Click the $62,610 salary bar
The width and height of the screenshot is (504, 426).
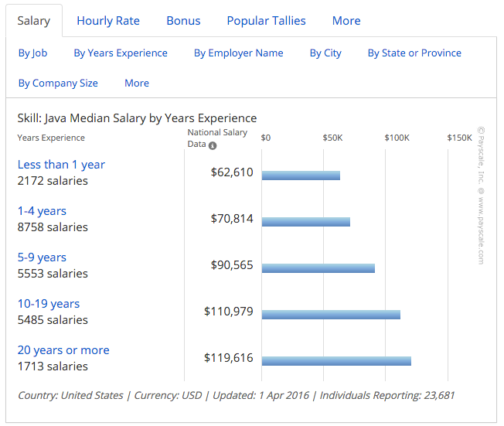pyautogui.click(x=301, y=176)
